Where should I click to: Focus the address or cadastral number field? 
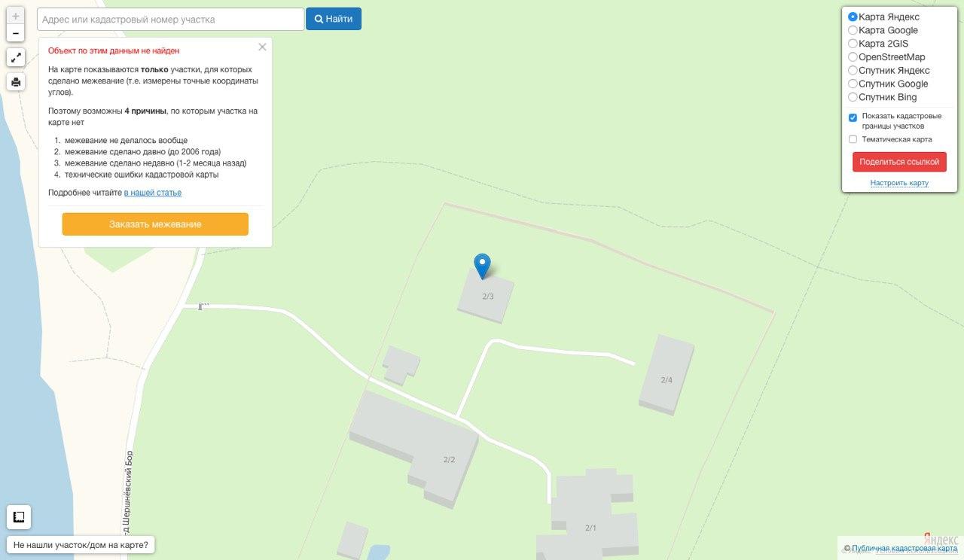coord(170,19)
